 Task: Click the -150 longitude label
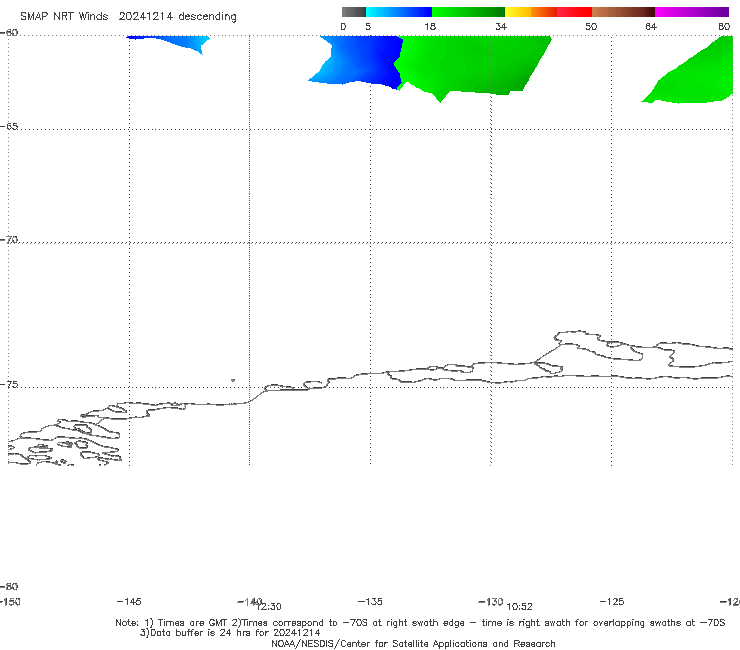pyautogui.click(x=10, y=601)
